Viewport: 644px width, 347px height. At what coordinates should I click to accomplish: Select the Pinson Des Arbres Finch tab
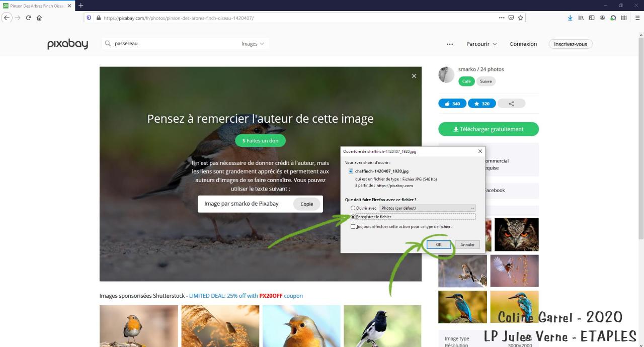[x=37, y=6]
